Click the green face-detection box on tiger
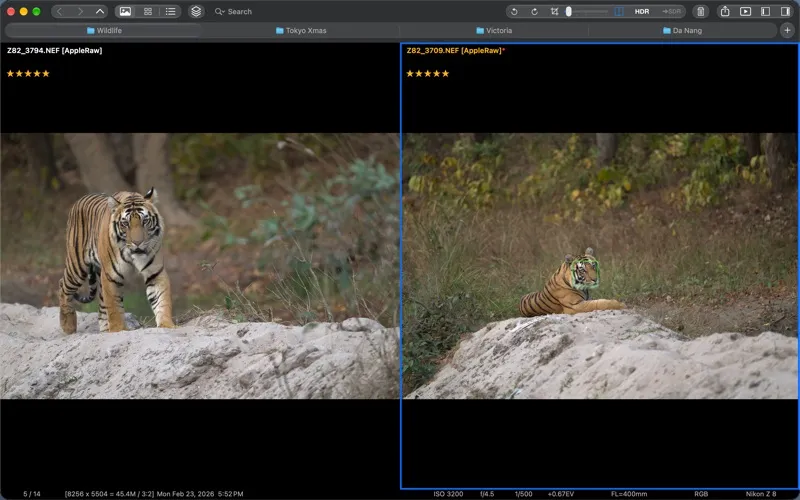Viewport: 800px width, 500px height. 585,273
